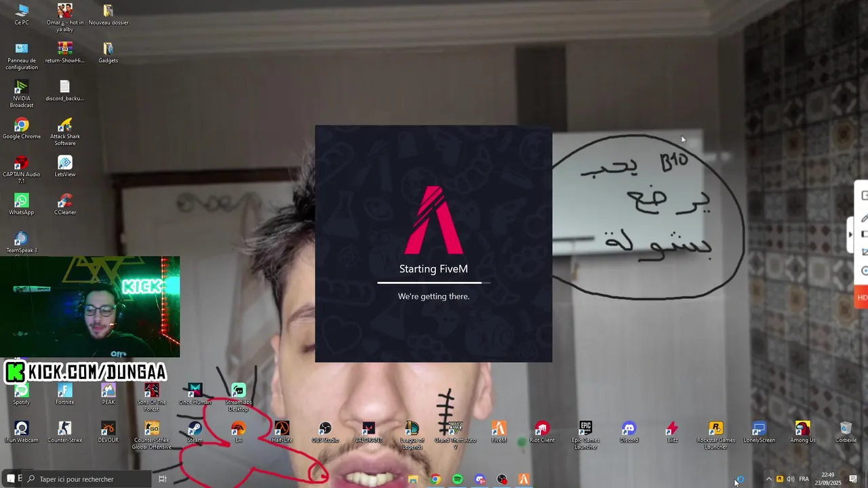This screenshot has width=868, height=488.
Task: Open the discord_backu text file
Action: pyautogui.click(x=65, y=90)
